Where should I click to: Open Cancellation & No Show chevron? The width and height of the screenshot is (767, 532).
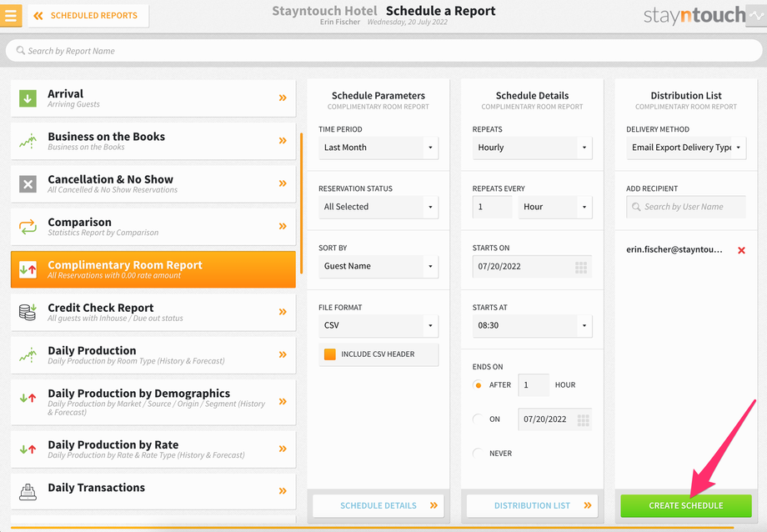click(x=283, y=183)
